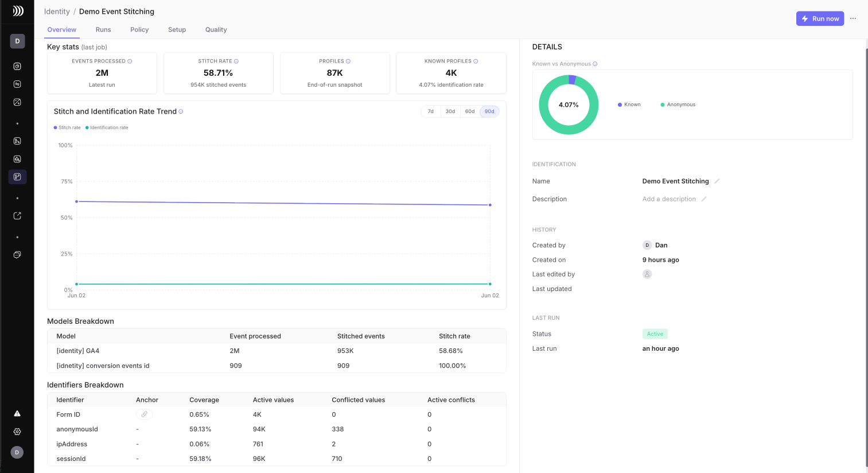868x473 pixels.
Task: Open the highlighted Identity icon in the sidebar
Action: (x=17, y=177)
